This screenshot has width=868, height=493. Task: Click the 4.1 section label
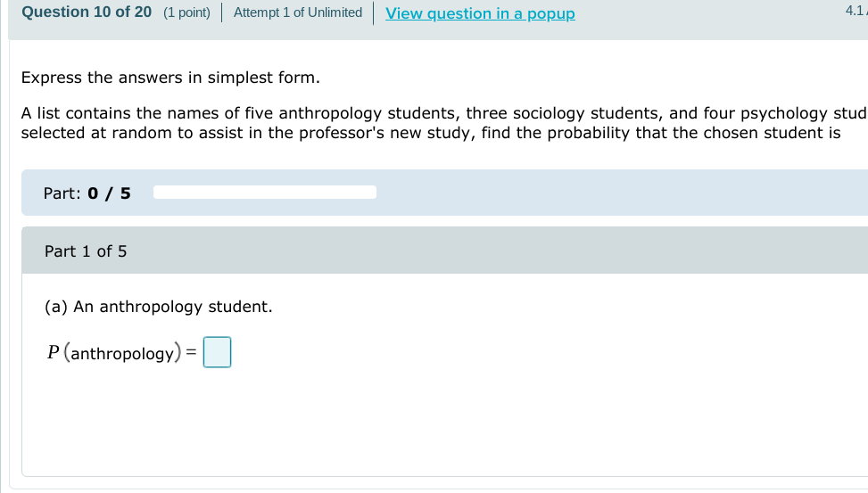coord(854,11)
